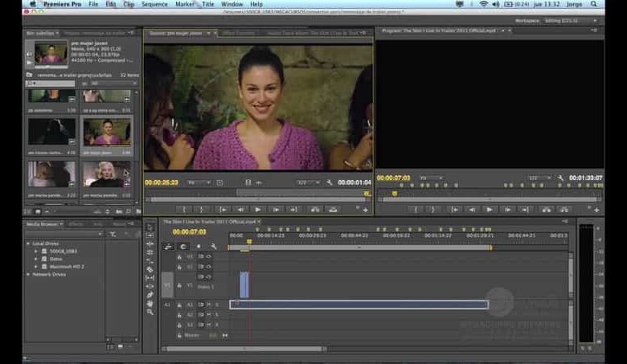Image resolution: width=627 pixels, height=364 pixels.
Task: Select the Razor tool in tools panel
Action: [x=150, y=269]
